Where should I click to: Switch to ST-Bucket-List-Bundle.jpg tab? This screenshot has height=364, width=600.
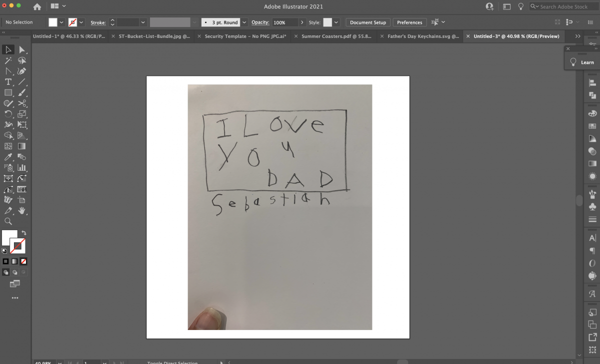pyautogui.click(x=150, y=36)
